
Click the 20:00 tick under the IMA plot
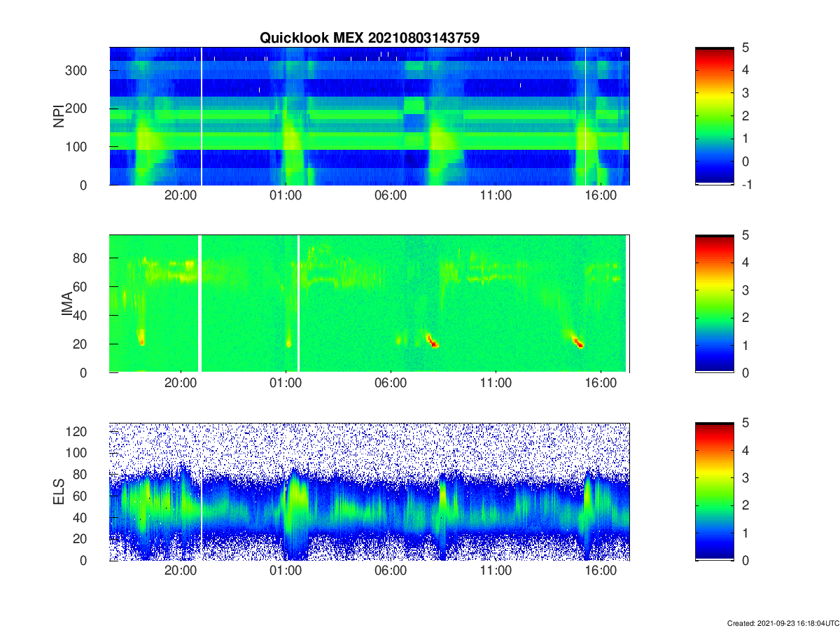181,384
